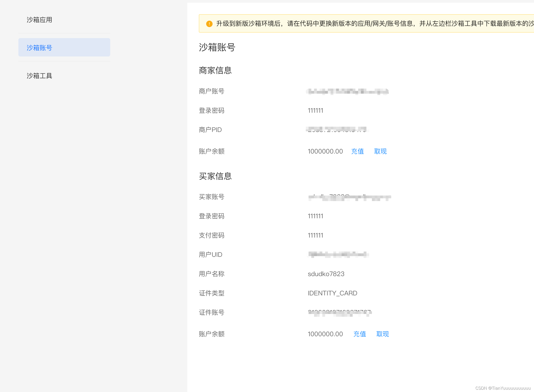Click the blurred 用户UID value

tap(338, 255)
